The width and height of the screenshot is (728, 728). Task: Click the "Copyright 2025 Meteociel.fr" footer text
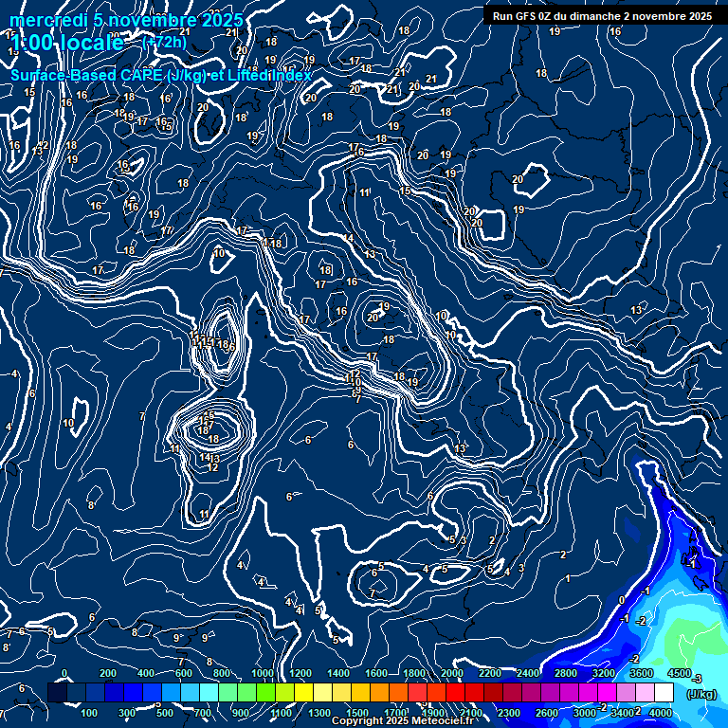pos(403,720)
